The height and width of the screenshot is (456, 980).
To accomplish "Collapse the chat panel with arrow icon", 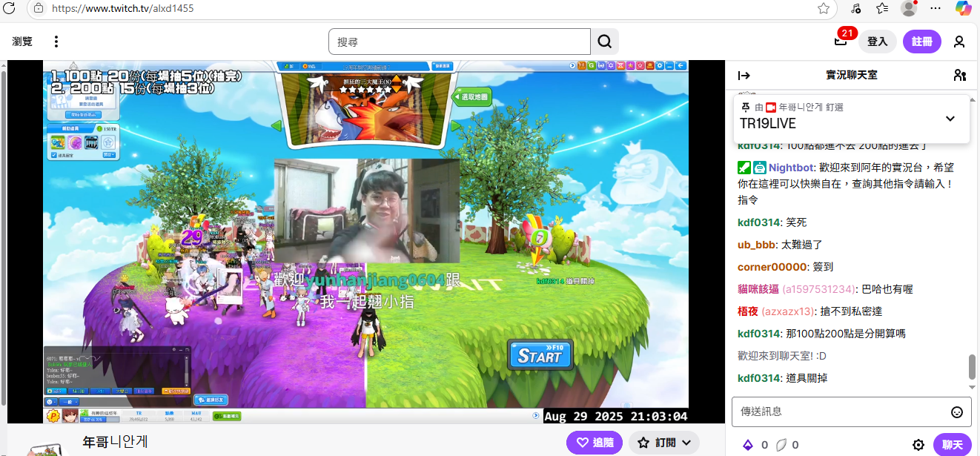I will pos(744,75).
